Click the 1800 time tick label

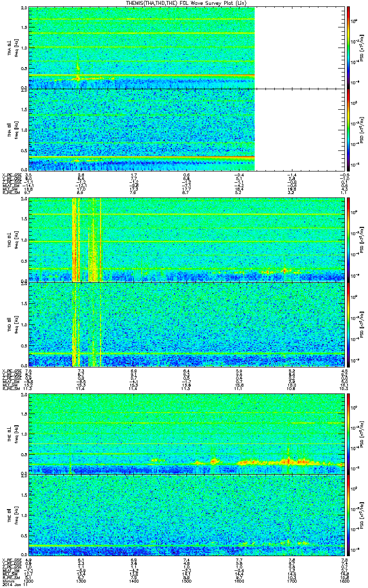pos(344,582)
